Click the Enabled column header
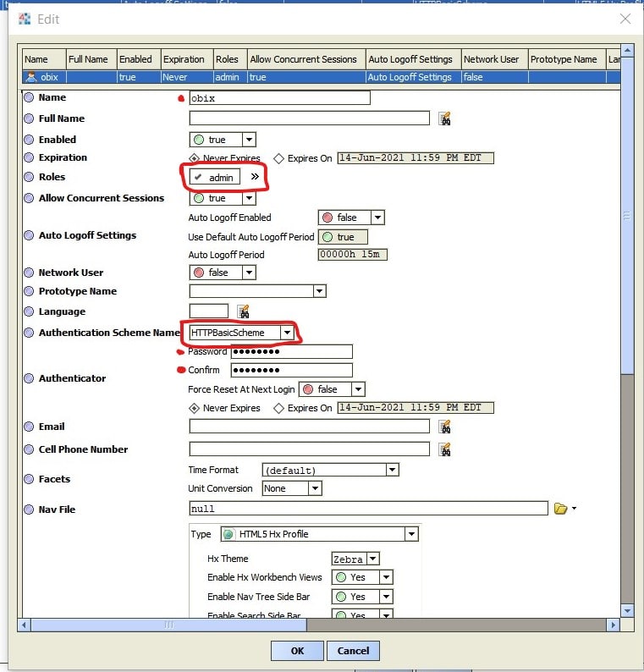This screenshot has width=644, height=672. tap(139, 59)
